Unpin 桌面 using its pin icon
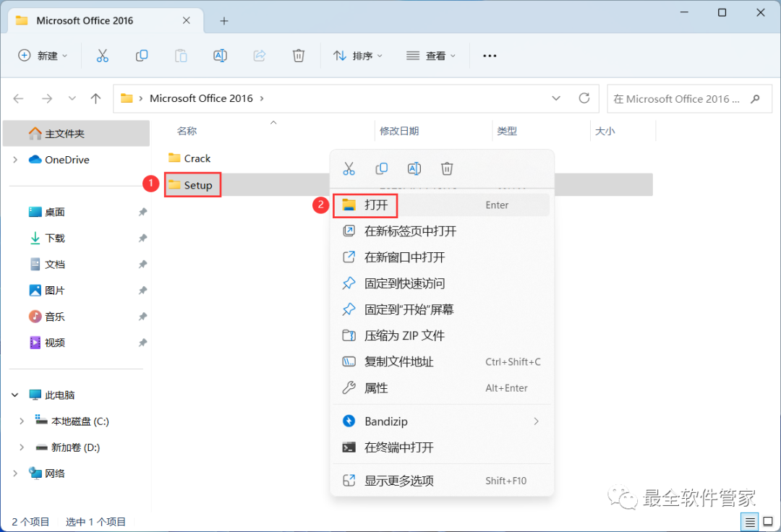This screenshot has width=781, height=532. tap(142, 212)
